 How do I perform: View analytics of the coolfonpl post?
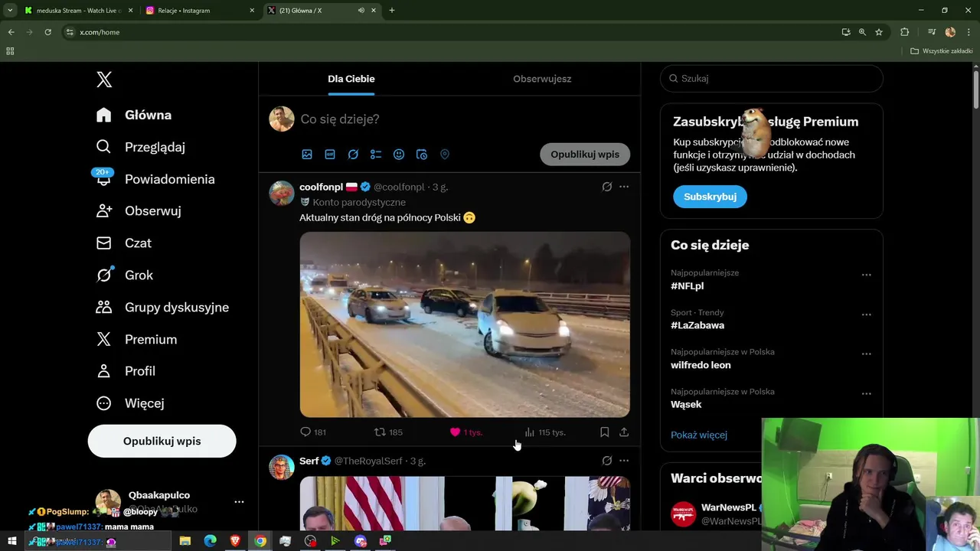pyautogui.click(x=544, y=432)
